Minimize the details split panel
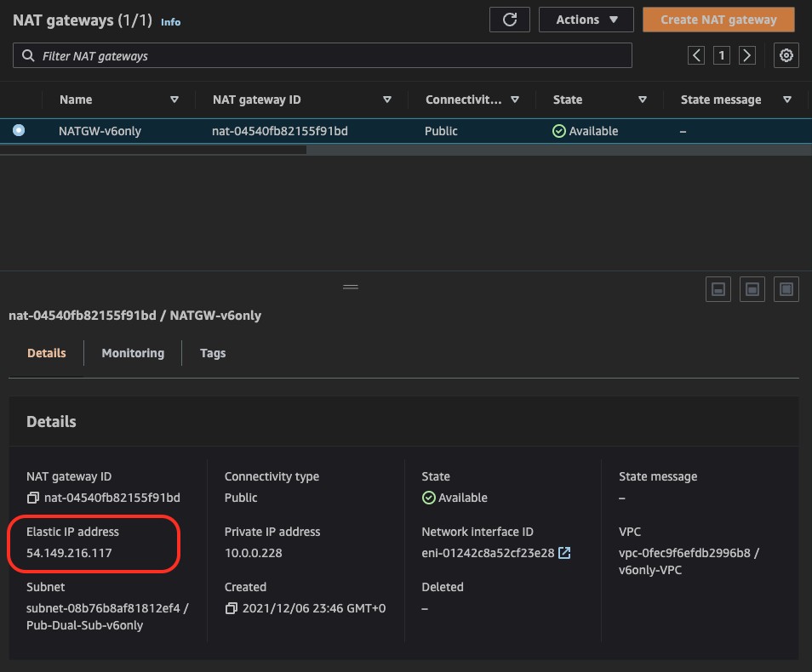Viewport: 812px width, 672px height. [718, 289]
